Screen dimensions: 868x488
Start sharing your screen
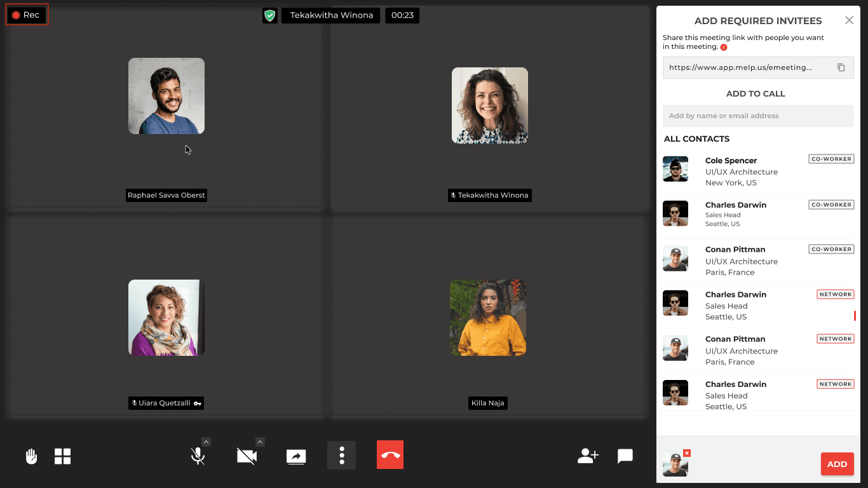(x=296, y=456)
